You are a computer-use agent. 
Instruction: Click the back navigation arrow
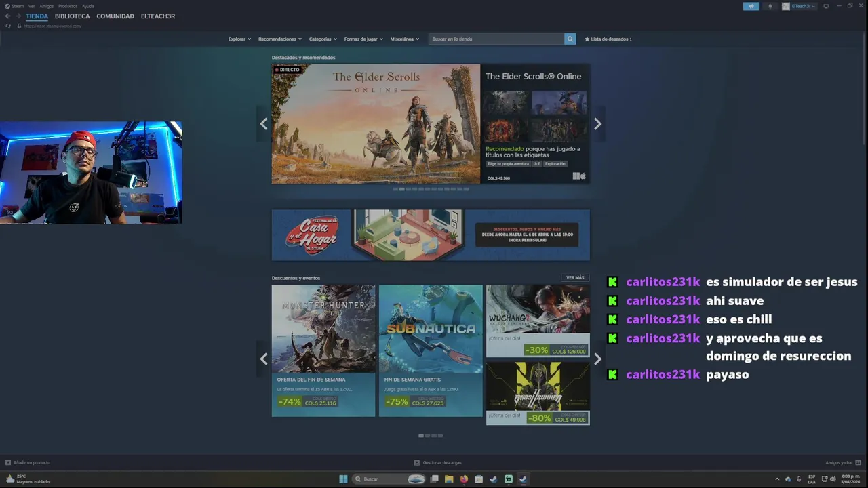tap(8, 16)
